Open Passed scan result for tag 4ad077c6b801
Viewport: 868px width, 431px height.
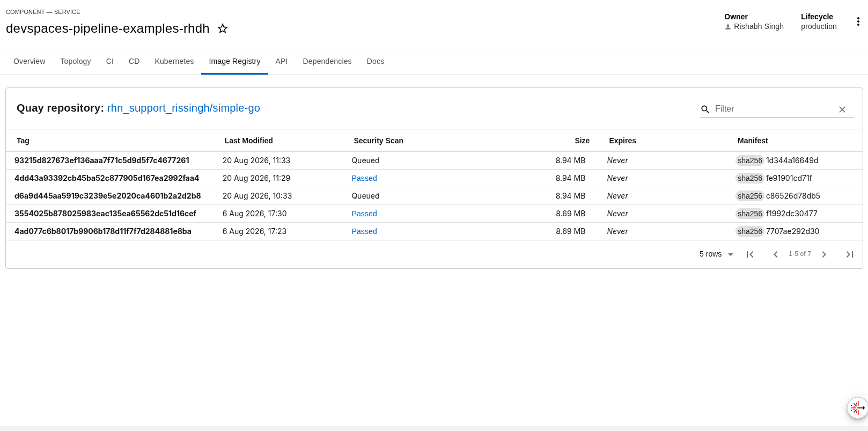tap(364, 231)
